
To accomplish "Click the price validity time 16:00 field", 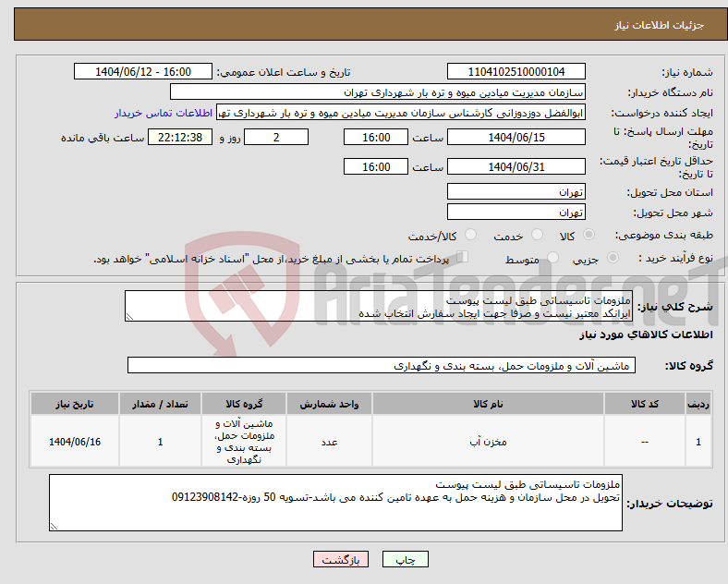I will 376,166.
